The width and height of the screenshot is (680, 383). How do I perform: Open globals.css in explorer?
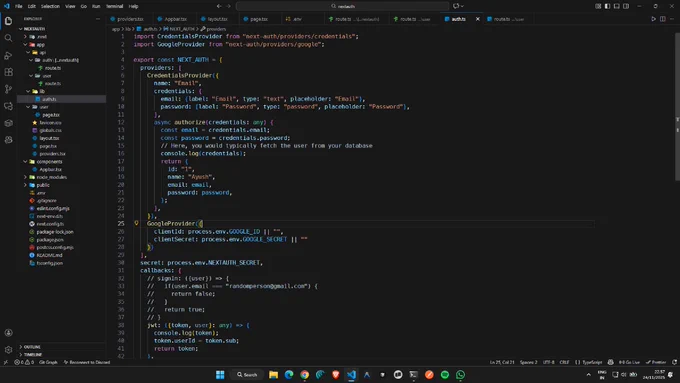50,131
